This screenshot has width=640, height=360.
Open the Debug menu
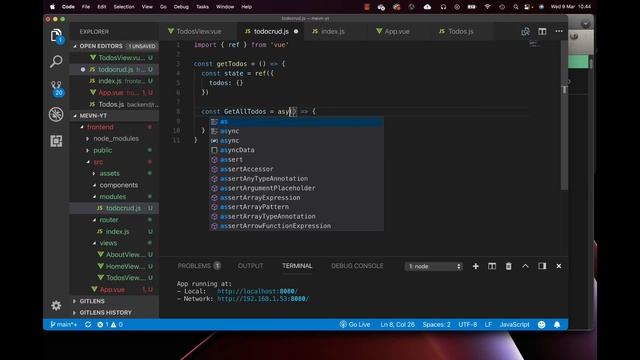pos(181,7)
